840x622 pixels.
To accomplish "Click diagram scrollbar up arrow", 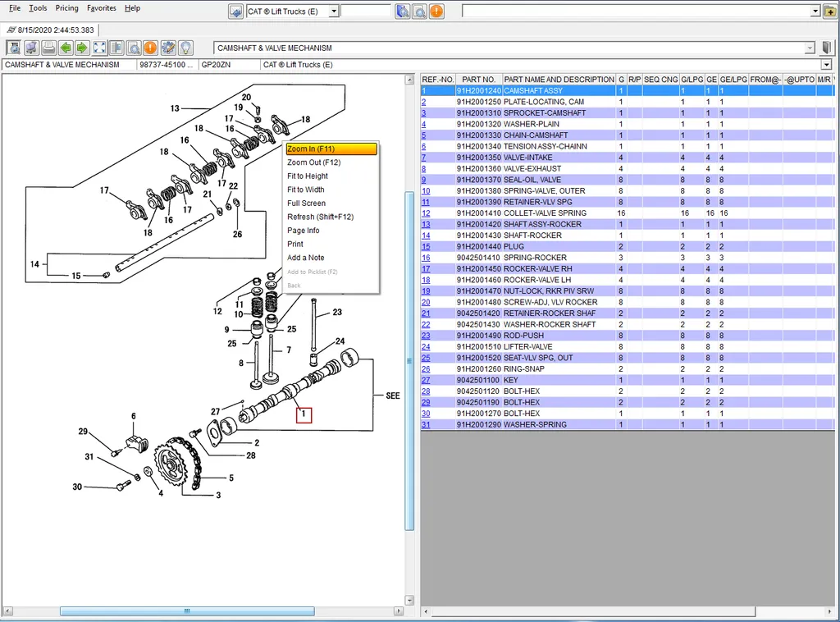I will [409, 80].
